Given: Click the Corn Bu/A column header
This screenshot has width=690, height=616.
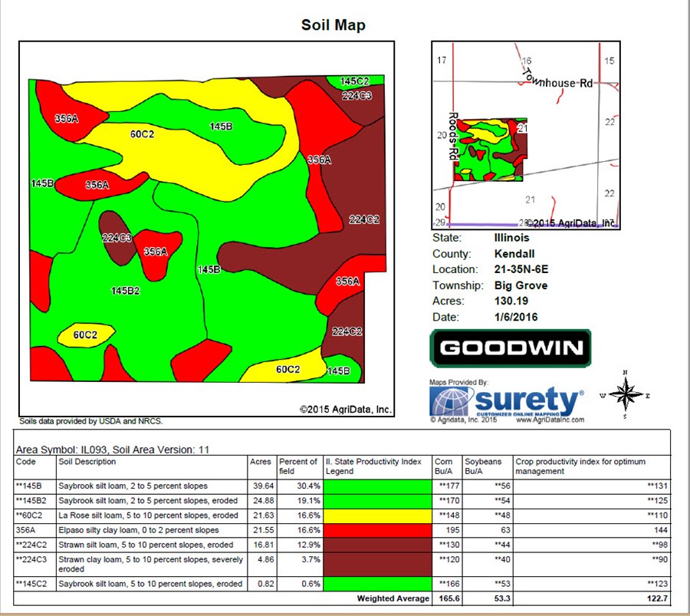Looking at the screenshot, I should click(445, 466).
